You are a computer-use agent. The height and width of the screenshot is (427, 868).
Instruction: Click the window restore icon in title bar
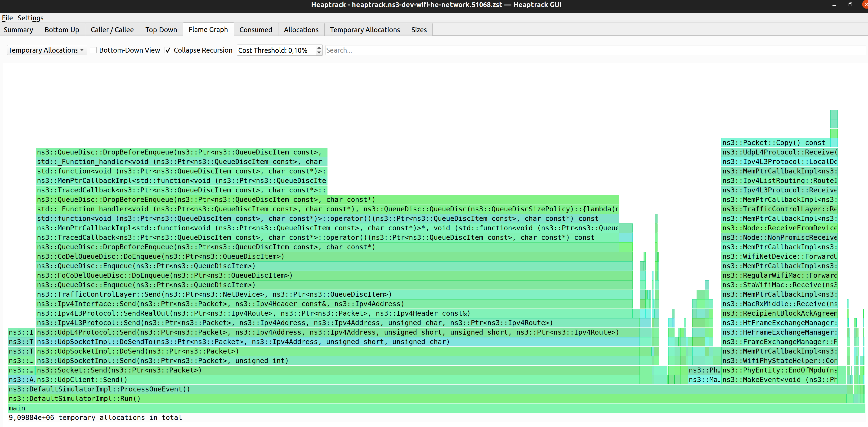(x=850, y=5)
